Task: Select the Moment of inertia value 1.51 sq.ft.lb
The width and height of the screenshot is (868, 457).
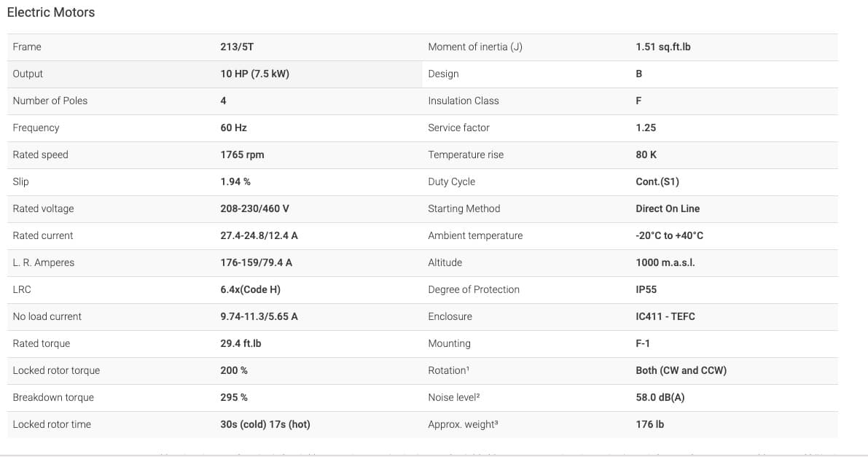Action: coord(663,47)
